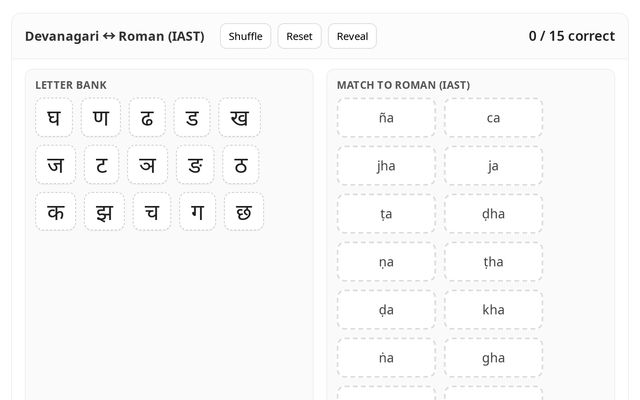Screen dimensions: 640x400
Task: Choose the 'ḍha' drop slot
Action: pos(493,214)
